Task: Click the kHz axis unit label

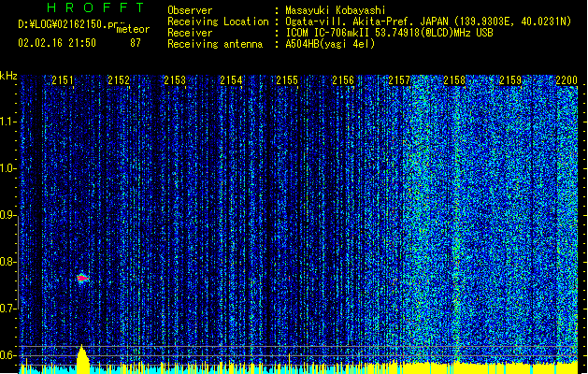Action: [8, 76]
